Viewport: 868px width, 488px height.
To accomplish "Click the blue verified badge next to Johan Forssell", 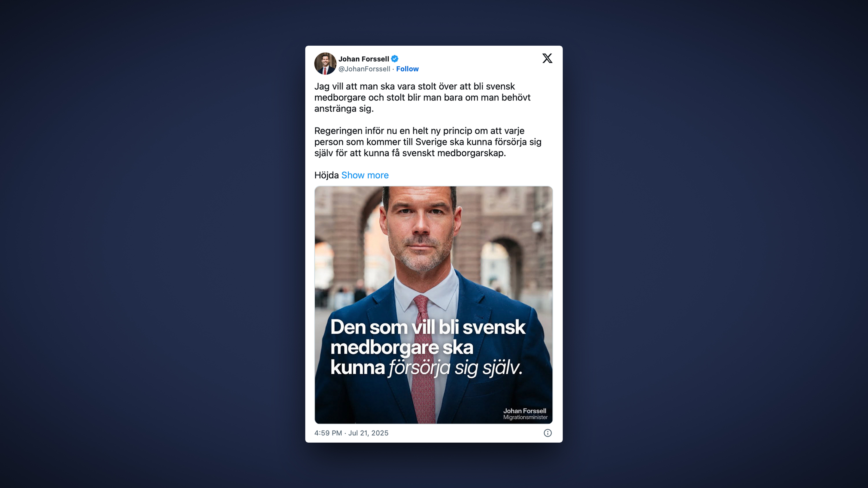I will pos(395,59).
